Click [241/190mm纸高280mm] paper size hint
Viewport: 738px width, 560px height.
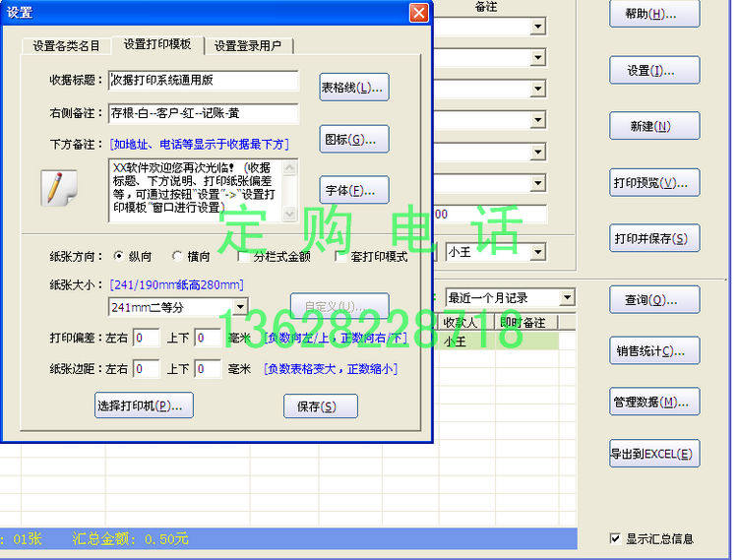click(x=176, y=284)
